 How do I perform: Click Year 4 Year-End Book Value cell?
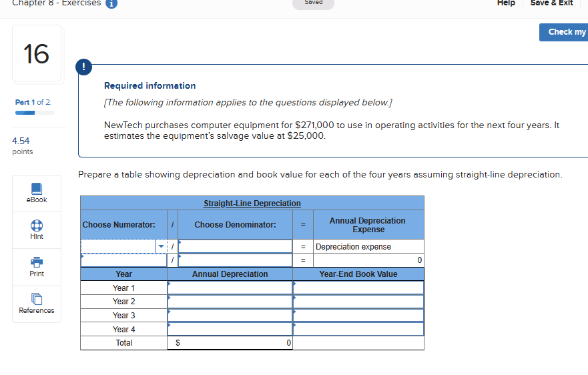pyautogui.click(x=358, y=329)
